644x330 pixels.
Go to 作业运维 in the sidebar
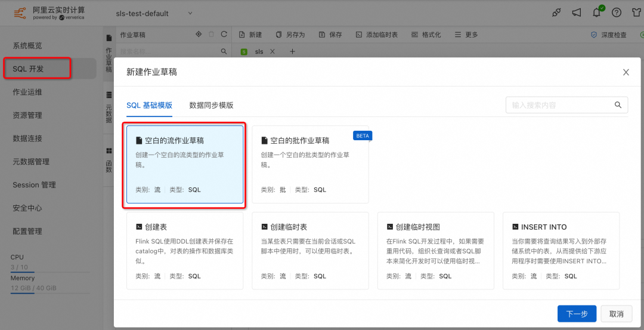(27, 92)
